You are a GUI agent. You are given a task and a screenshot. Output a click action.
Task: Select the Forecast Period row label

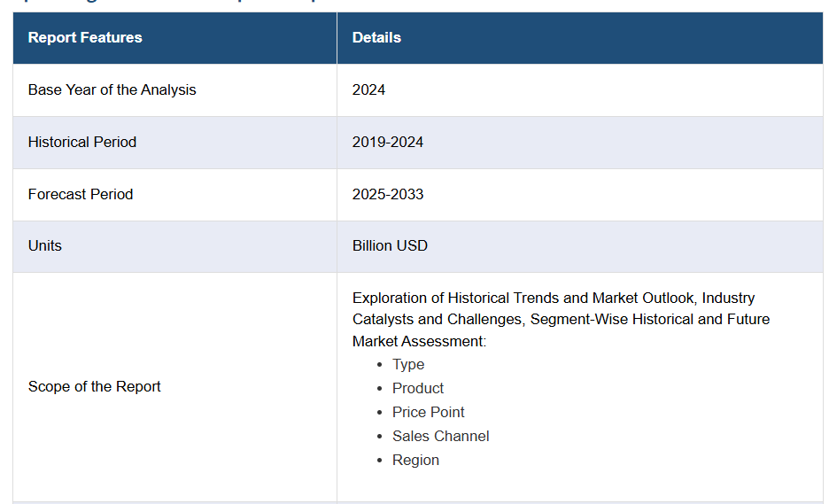(x=81, y=194)
